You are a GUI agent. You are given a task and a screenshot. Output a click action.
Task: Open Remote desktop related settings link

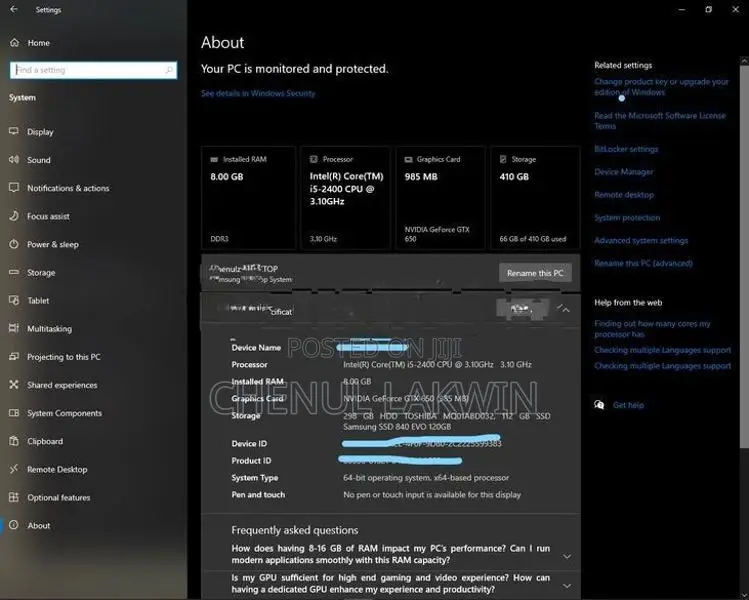click(x=624, y=195)
